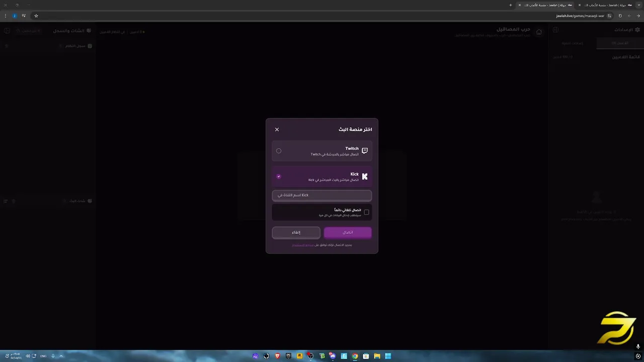Screen dimensions: 644x362
Task: Click the chat and log panel icon
Action: (89, 31)
